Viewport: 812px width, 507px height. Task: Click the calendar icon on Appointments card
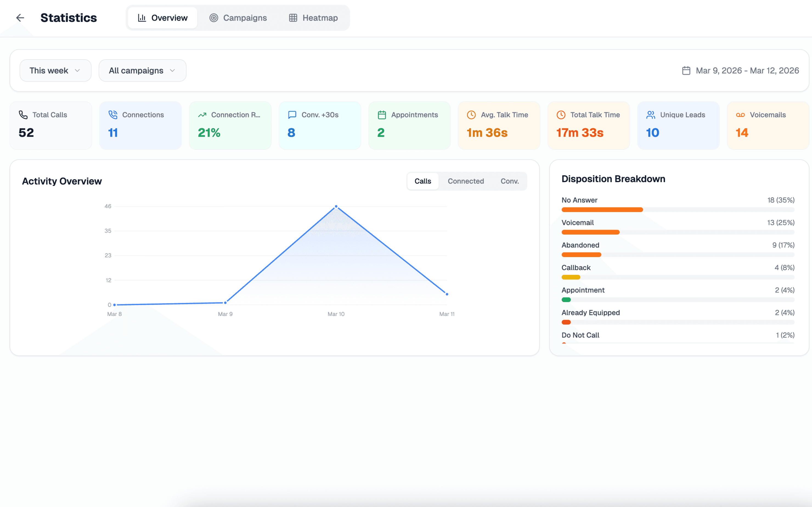(382, 115)
